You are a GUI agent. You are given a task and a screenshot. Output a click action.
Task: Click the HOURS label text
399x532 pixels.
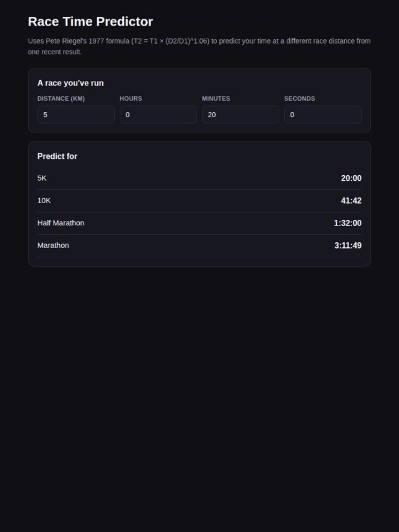[131, 98]
